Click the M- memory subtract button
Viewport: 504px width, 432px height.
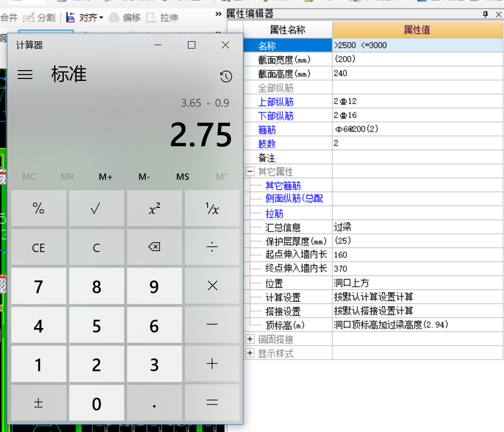coord(144,177)
